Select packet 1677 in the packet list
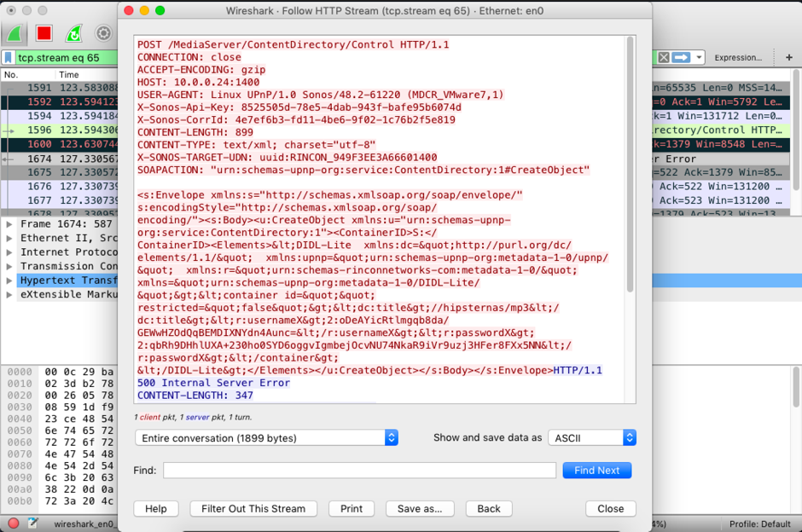This screenshot has width=802, height=532. (60, 200)
